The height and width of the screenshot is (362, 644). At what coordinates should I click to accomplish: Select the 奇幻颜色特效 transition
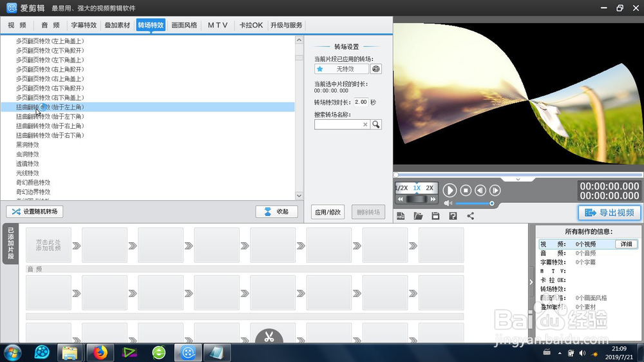coord(33,183)
